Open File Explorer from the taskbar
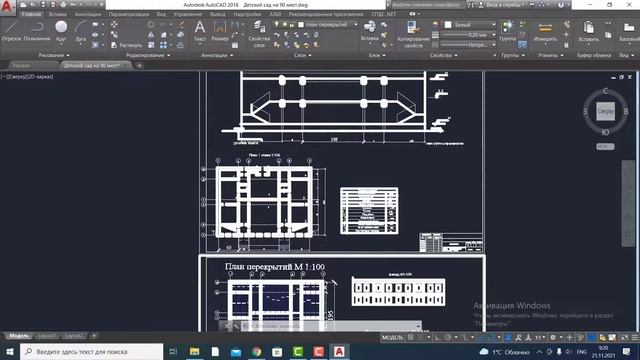 click(195, 351)
